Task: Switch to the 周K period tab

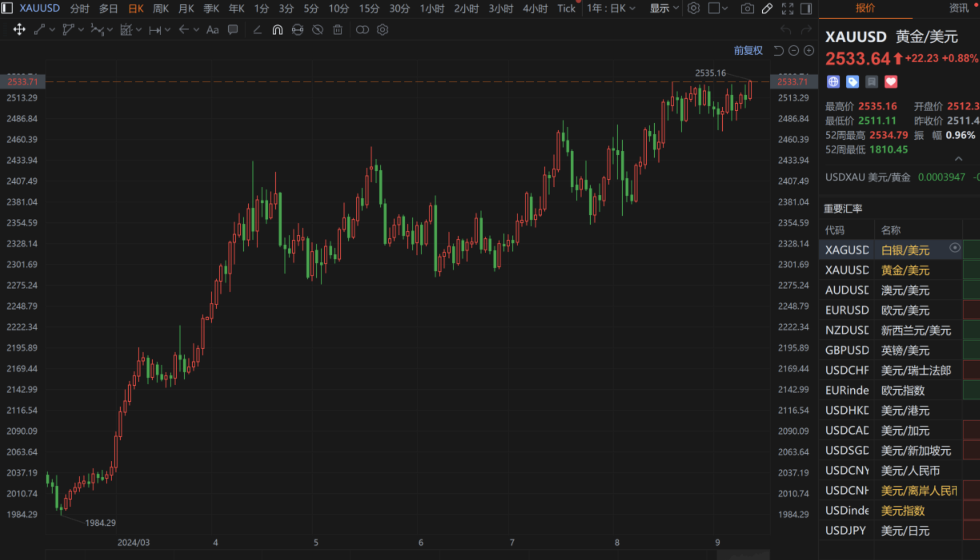Action: pos(161,9)
